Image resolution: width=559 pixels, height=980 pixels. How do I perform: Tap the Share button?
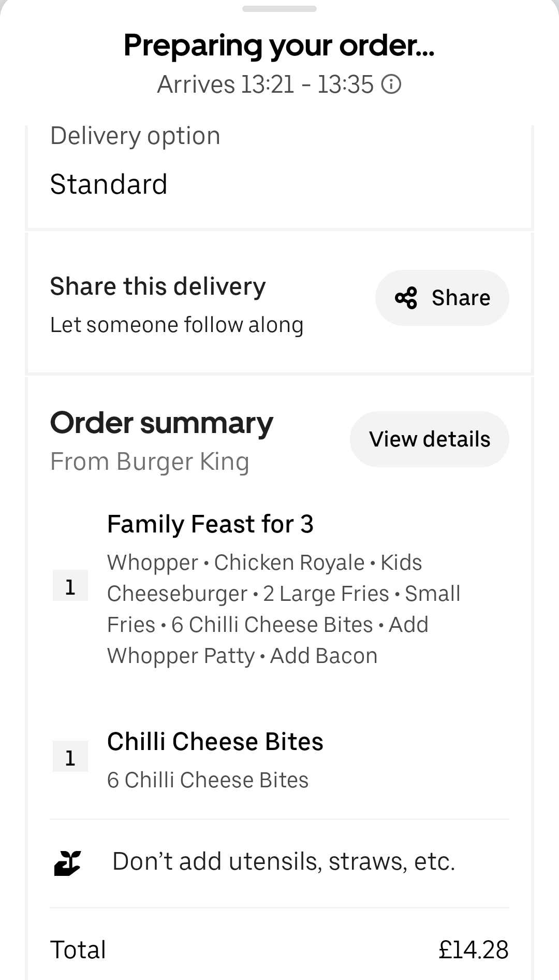click(442, 298)
